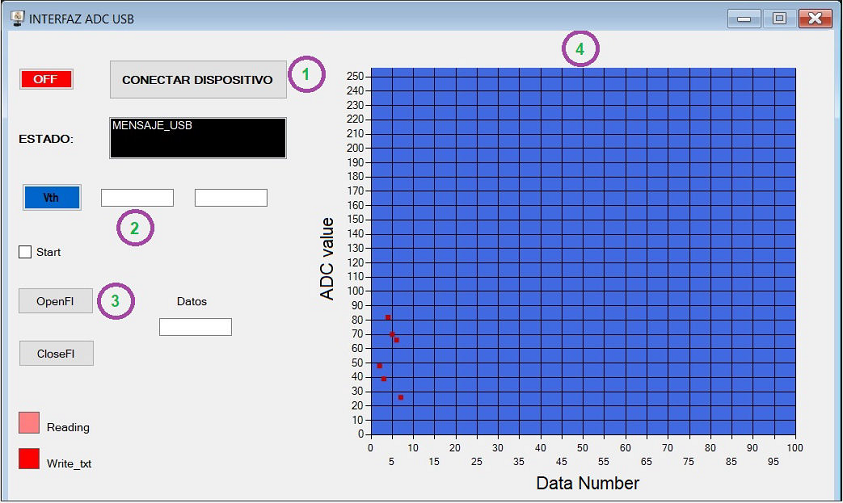This screenshot has height=503, width=843.
Task: Click the second input field beside Vth
Action: coord(231,198)
